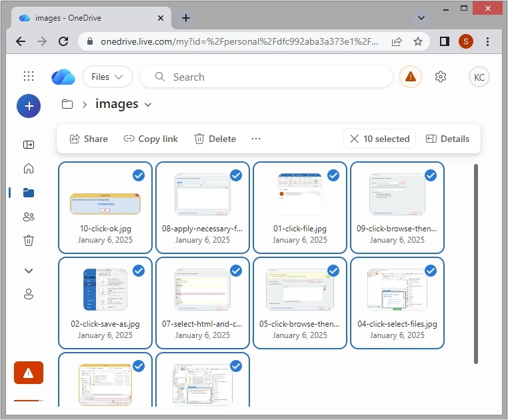Click the storage usage bar

29,401
